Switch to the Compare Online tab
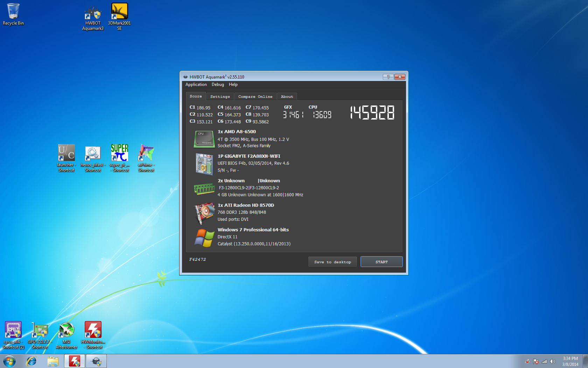Image resolution: width=588 pixels, height=368 pixels. click(x=255, y=96)
